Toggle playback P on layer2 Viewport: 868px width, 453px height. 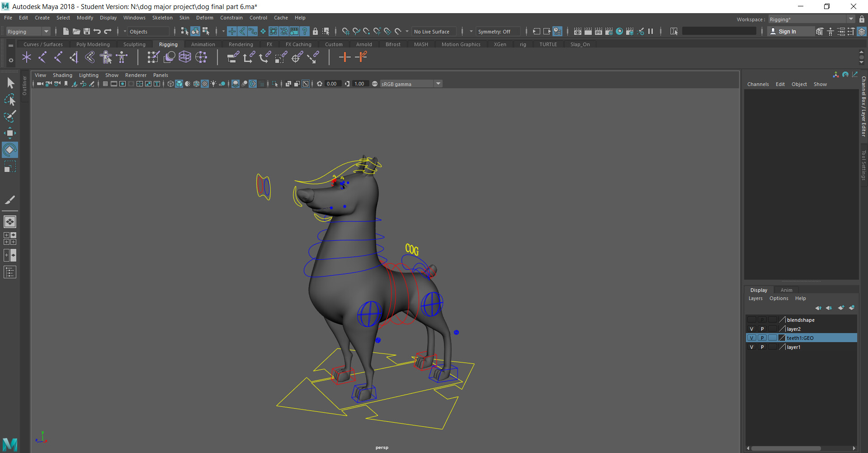coord(762,329)
